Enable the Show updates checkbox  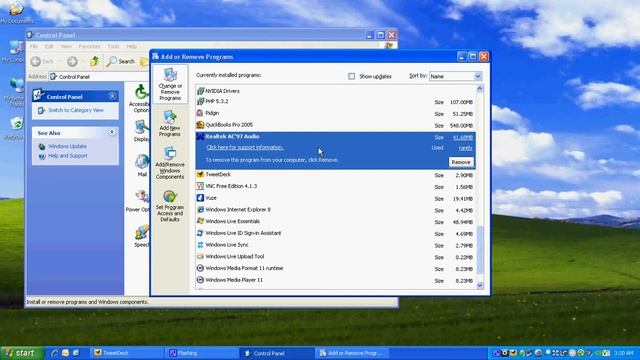tap(351, 76)
